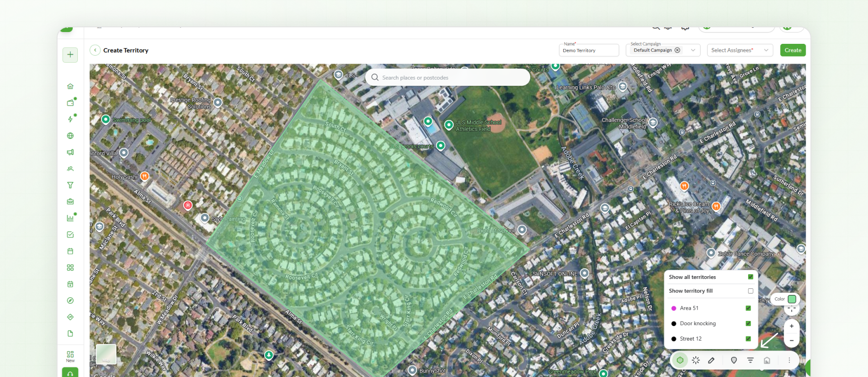Open the megaphone campaigns icon in sidebar

[x=70, y=152]
